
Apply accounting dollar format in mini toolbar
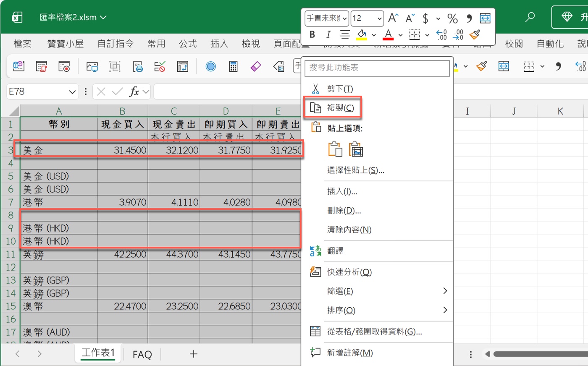point(425,18)
